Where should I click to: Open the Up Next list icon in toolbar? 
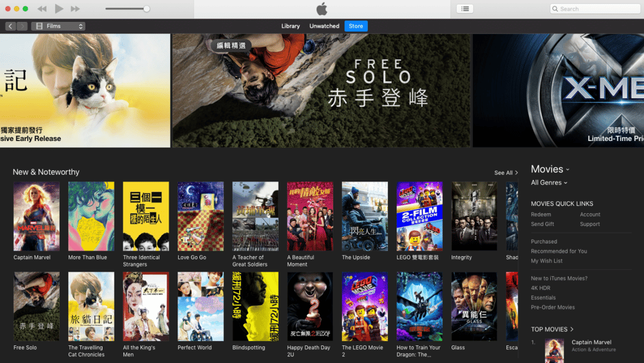tap(465, 8)
